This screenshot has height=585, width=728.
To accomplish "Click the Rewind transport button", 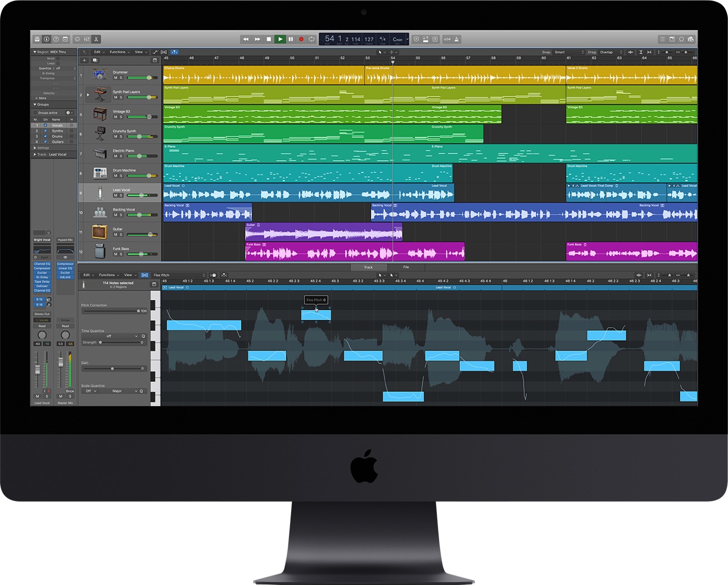I will point(246,39).
